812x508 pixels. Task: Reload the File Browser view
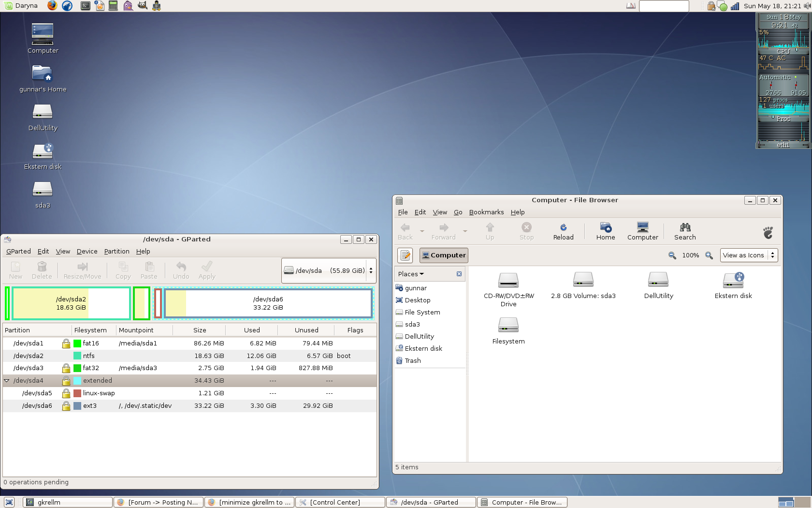[564, 231]
